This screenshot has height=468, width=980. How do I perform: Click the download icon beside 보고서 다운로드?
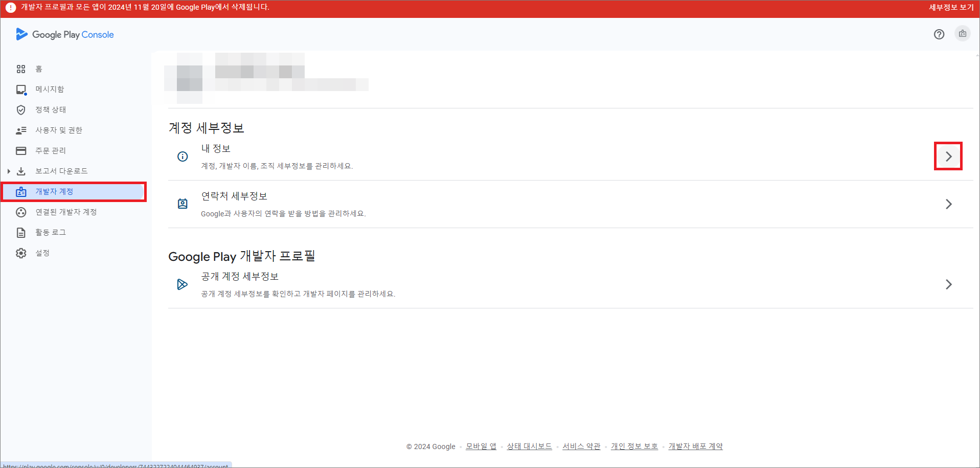point(21,171)
